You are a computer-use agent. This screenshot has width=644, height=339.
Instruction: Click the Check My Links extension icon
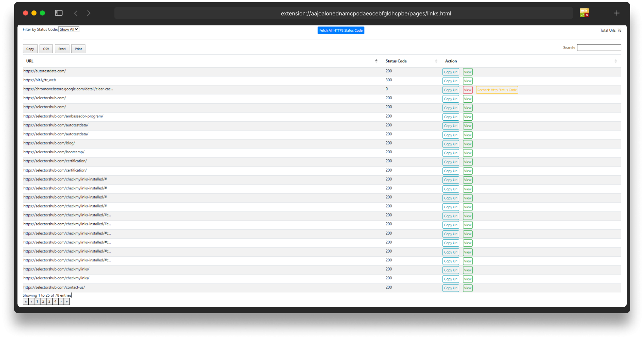(584, 13)
